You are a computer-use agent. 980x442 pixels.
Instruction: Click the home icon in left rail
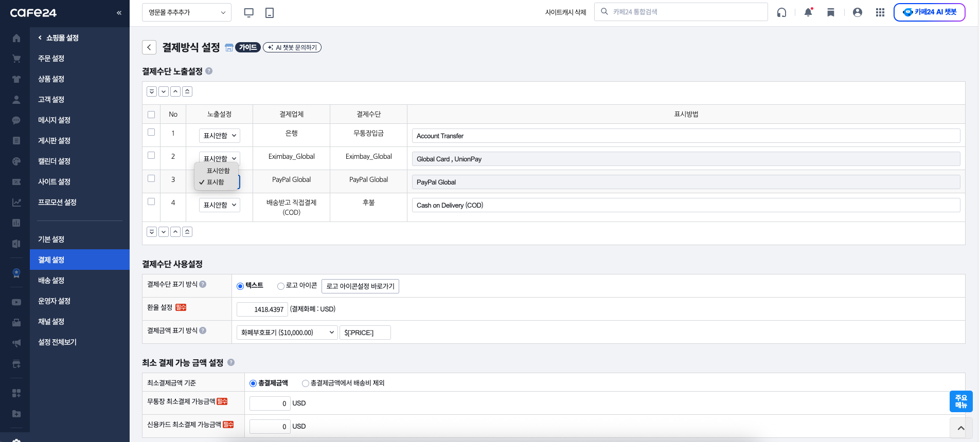point(16,38)
